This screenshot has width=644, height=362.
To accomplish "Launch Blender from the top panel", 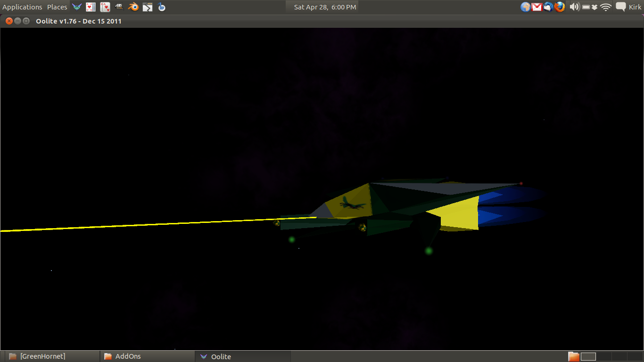I will point(133,7).
